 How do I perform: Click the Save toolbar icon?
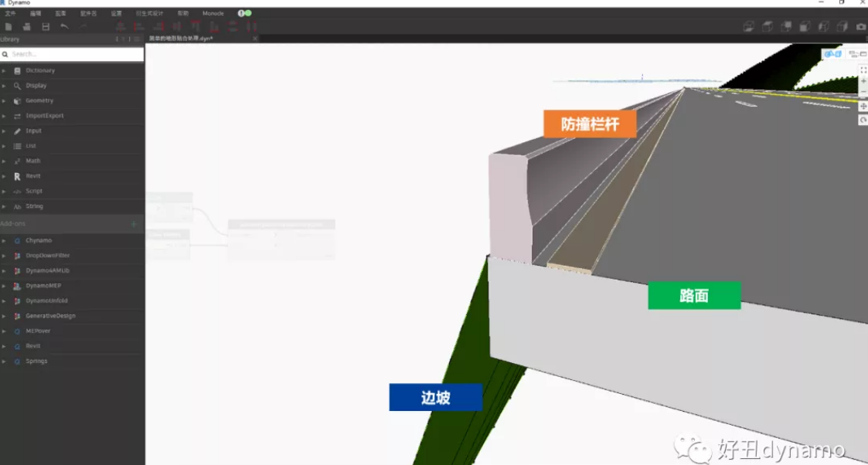click(x=46, y=26)
